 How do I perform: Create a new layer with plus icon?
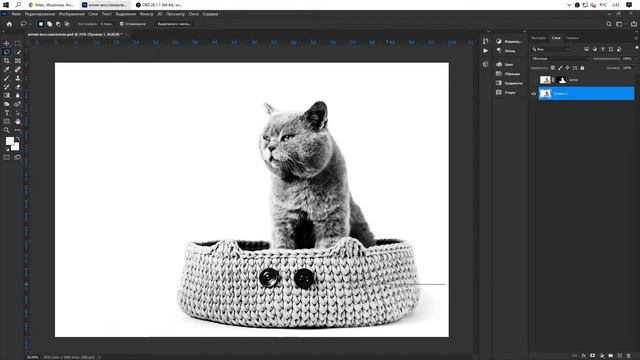[x=620, y=356]
